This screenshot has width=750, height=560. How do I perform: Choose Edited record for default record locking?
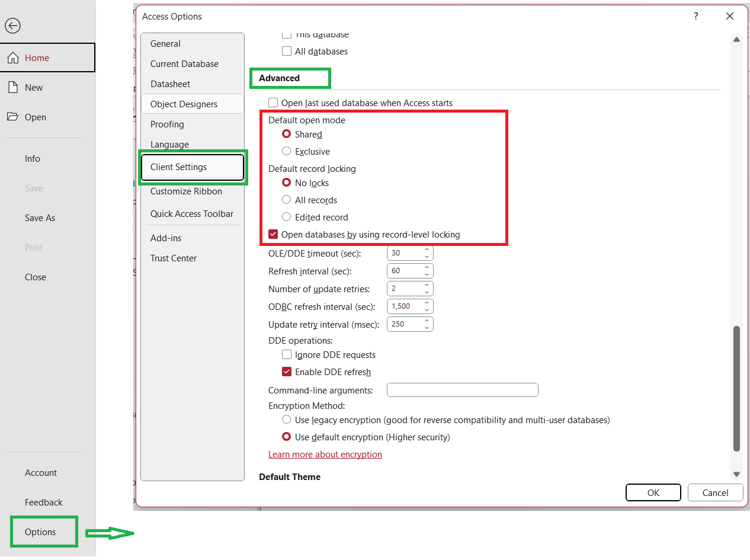click(x=286, y=217)
